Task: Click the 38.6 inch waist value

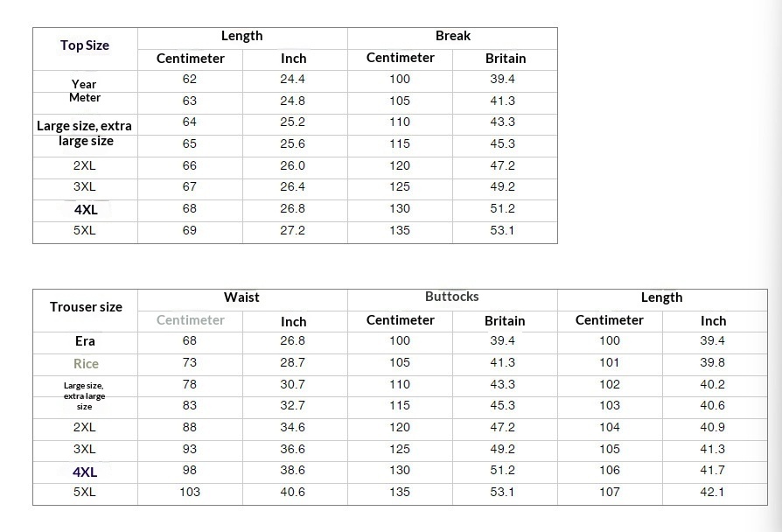Action: pos(293,470)
